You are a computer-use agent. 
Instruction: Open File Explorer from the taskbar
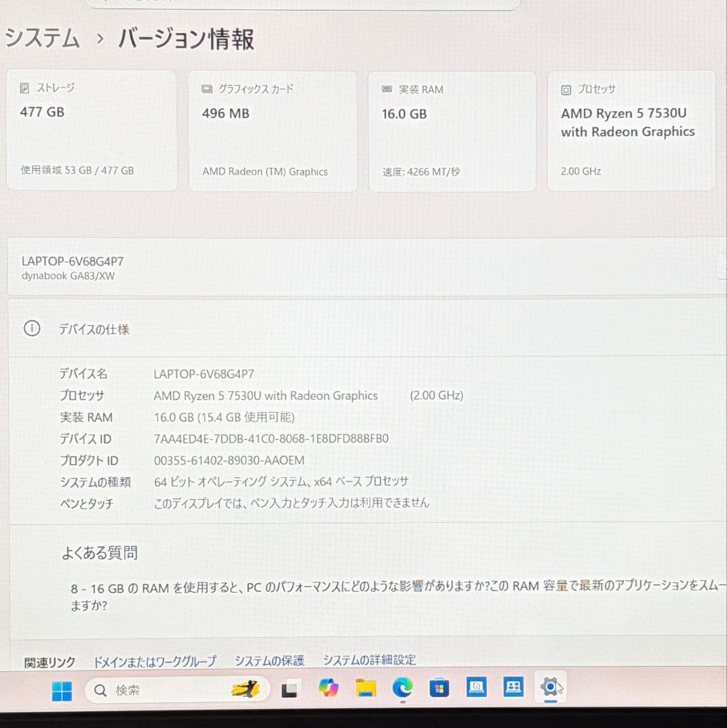tap(365, 690)
